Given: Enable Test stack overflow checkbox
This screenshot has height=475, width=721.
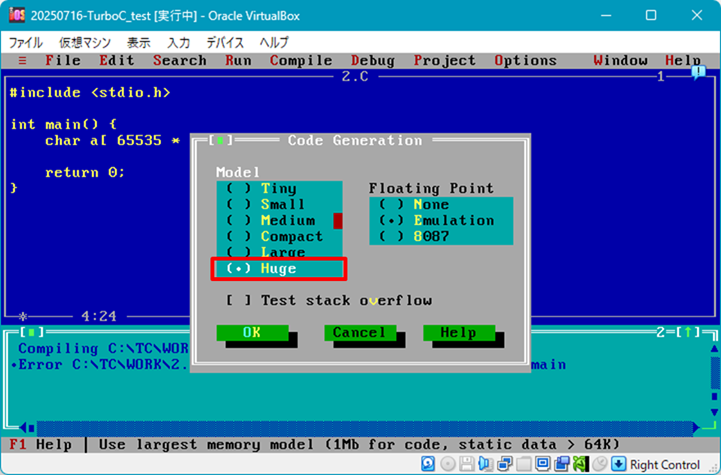Looking at the screenshot, I should [x=329, y=300].
